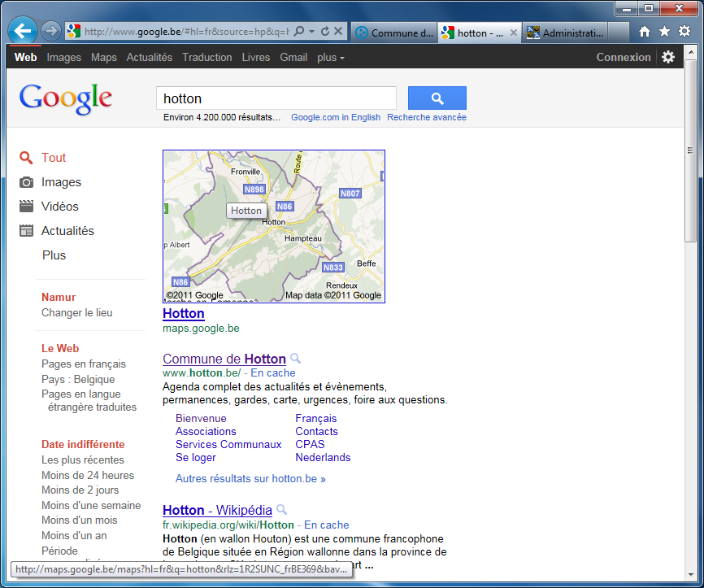The height and width of the screenshot is (588, 704).
Task: Filter results by 'Les plus récentes'
Action: (83, 460)
